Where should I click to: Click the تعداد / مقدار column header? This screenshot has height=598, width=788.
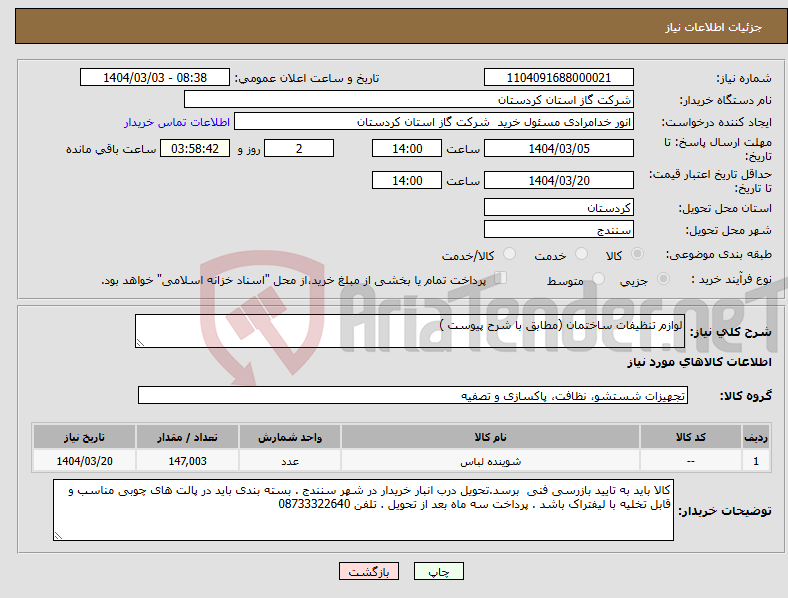[x=187, y=437]
